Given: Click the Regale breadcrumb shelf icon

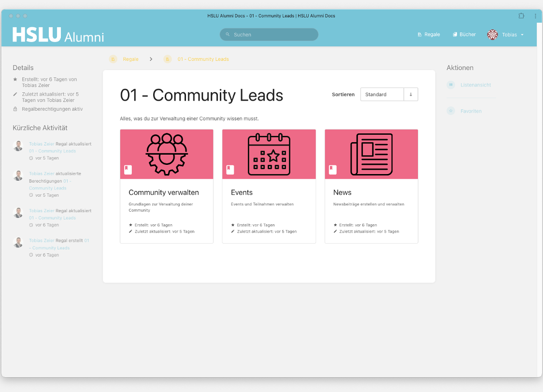Looking at the screenshot, I should (x=113, y=59).
